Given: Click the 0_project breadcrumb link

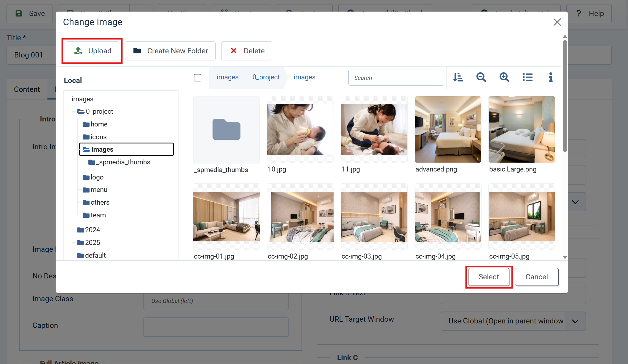Looking at the screenshot, I should coord(266,77).
